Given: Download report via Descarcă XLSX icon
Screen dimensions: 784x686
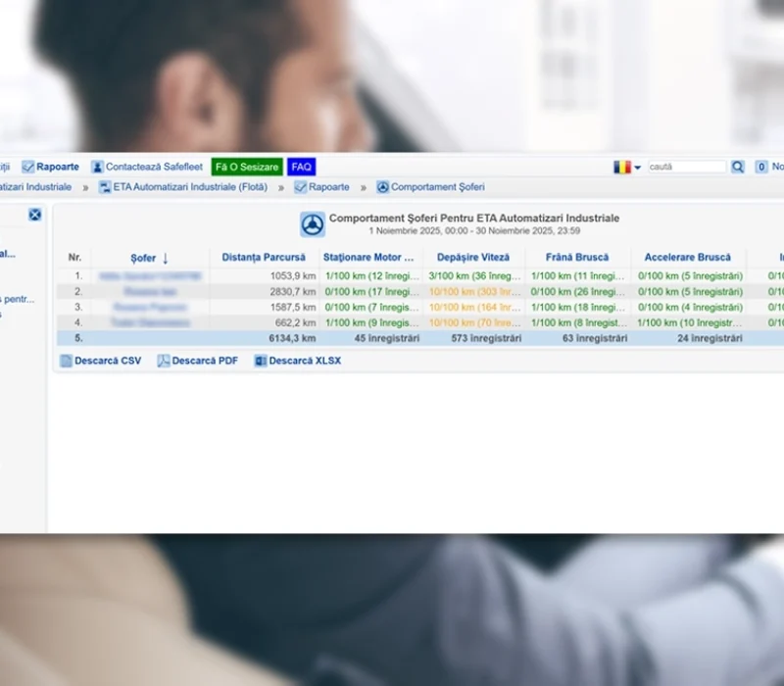Looking at the screenshot, I should (261, 361).
